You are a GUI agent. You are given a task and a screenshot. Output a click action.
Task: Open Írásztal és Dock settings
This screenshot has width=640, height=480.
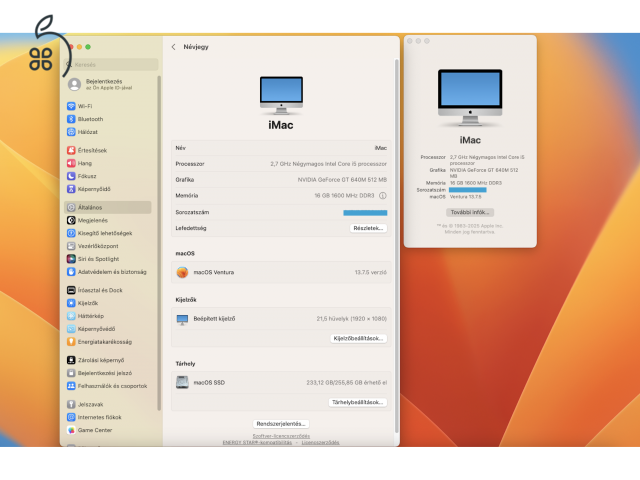coord(100,290)
